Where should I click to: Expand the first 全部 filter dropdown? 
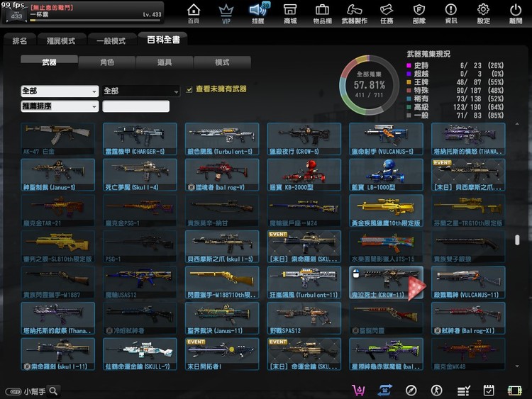click(60, 91)
